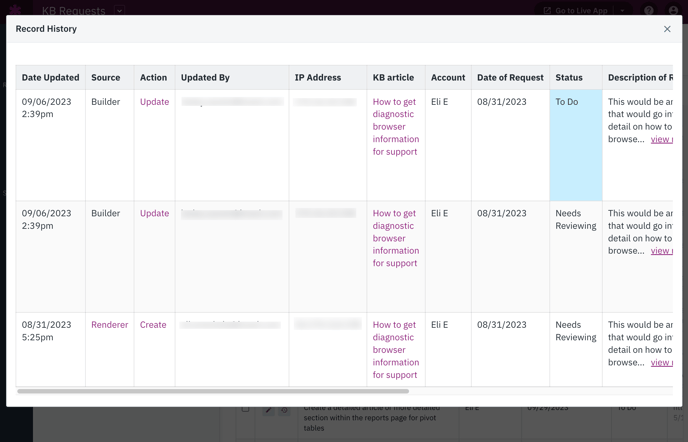
Task: Click Date Updated column header
Action: (x=50, y=78)
